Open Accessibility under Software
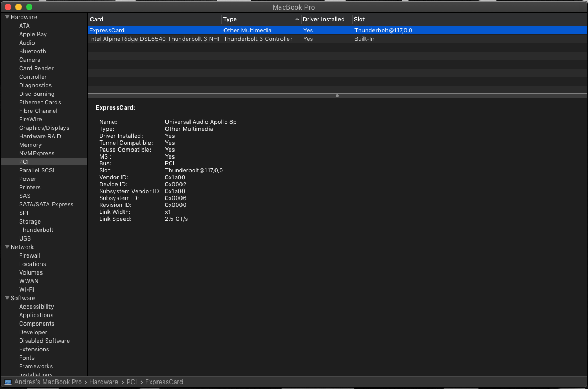This screenshot has height=389, width=588. [36, 307]
